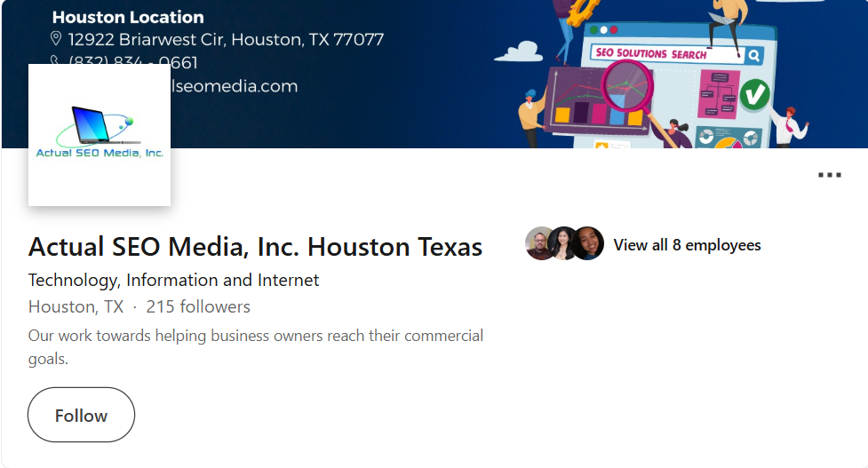Click the company tagline about commercial goals
868x468 pixels.
click(256, 347)
